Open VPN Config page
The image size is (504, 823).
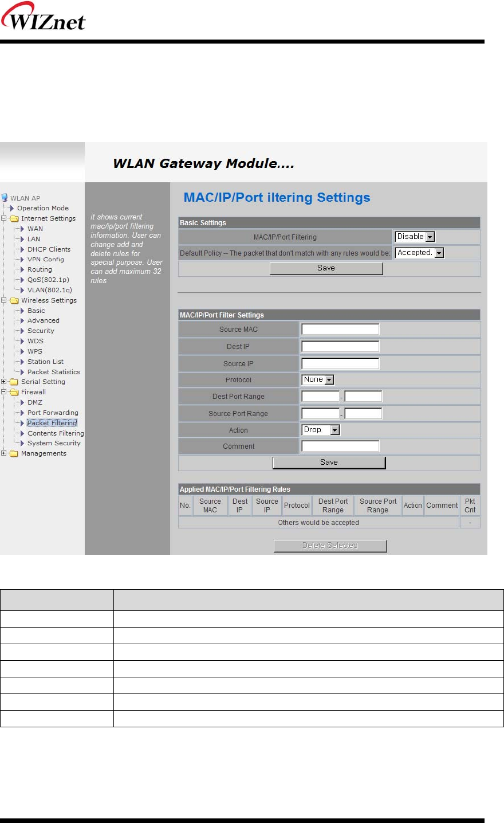coord(45,259)
